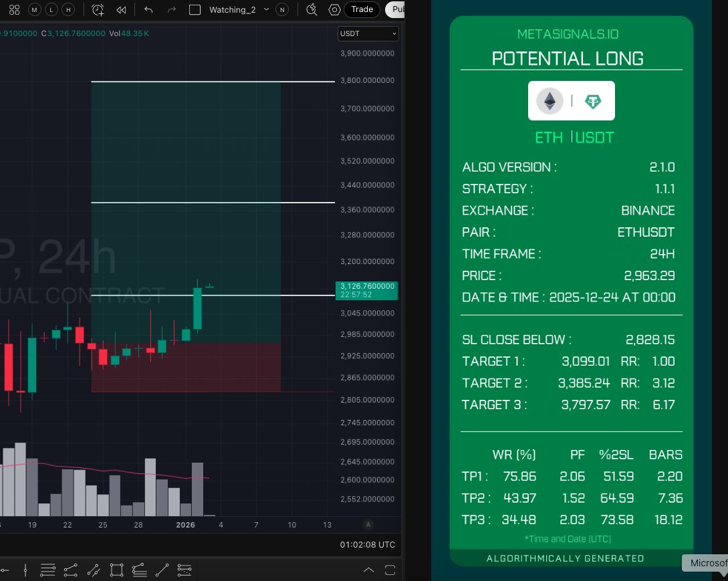Start bar replay with rewind icon
The image size is (728, 581).
(121, 10)
